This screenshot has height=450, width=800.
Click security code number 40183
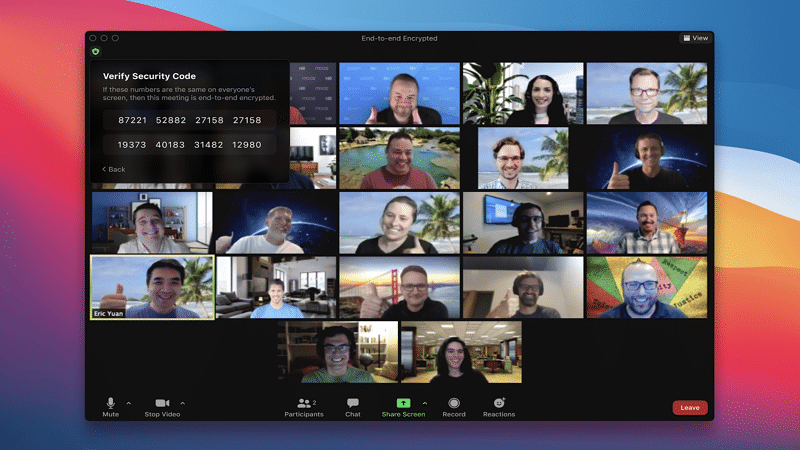tap(170, 145)
